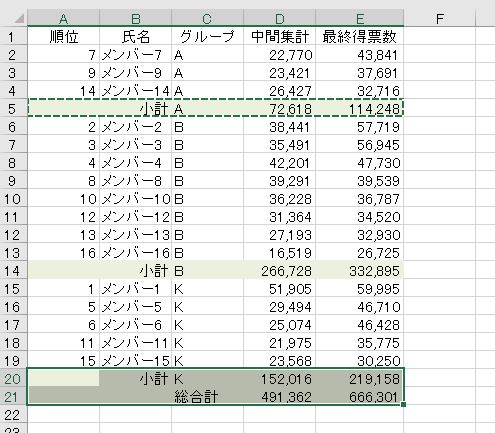Select column D header
This screenshot has height=433, width=495.
pyautogui.click(x=279, y=19)
